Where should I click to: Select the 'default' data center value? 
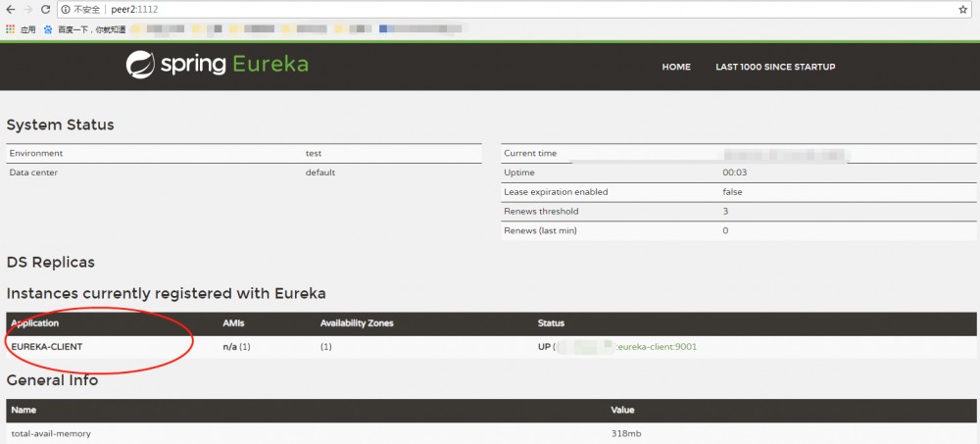click(320, 173)
